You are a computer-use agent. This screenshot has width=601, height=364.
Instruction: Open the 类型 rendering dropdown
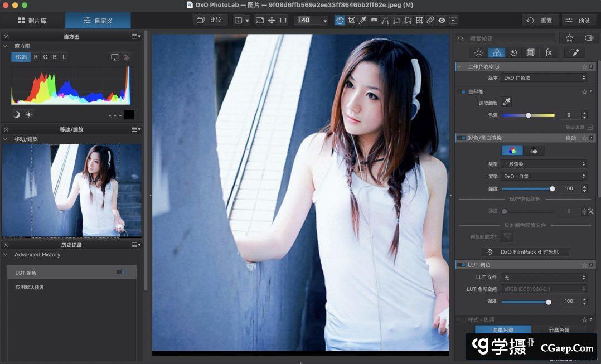click(544, 164)
